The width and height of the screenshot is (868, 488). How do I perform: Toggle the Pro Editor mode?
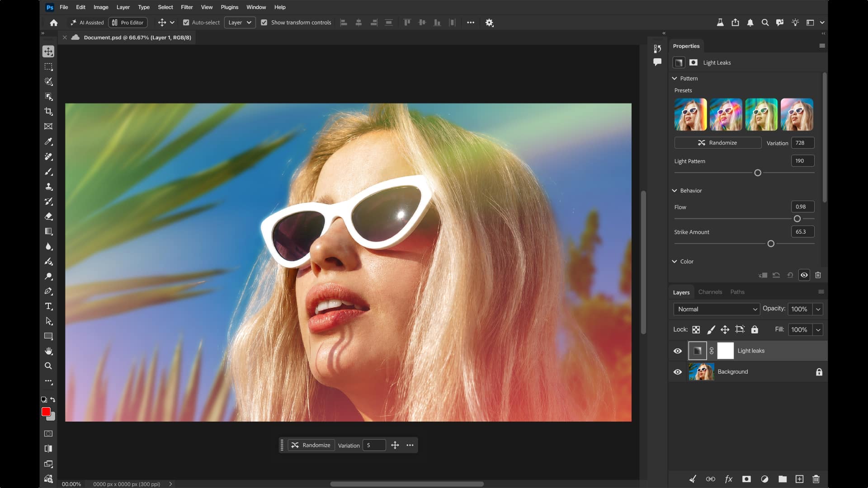[128, 23]
